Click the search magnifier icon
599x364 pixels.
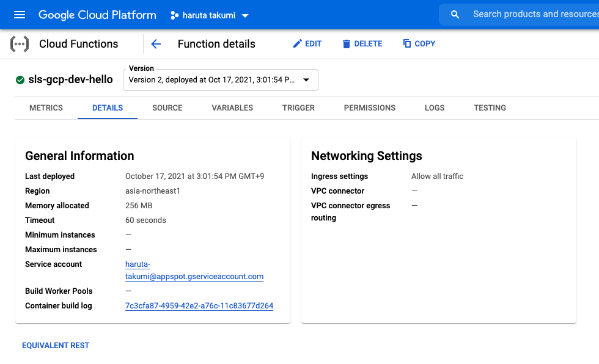[455, 15]
